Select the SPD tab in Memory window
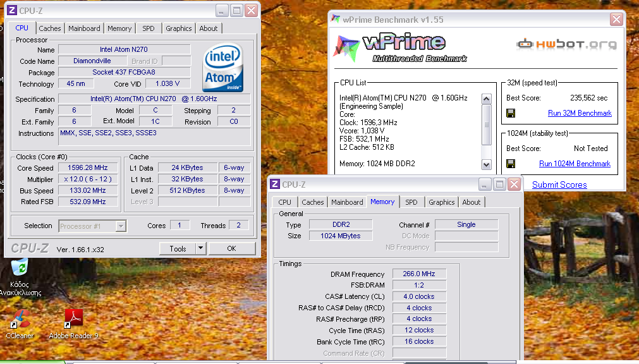 [x=411, y=202]
